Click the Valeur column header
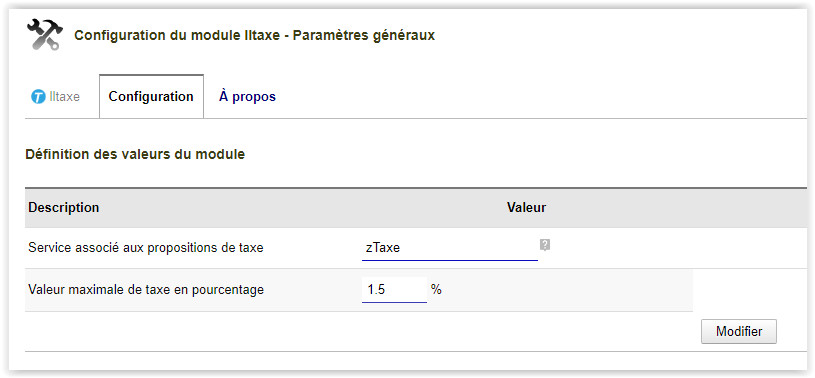The image size is (815, 378). click(x=527, y=207)
